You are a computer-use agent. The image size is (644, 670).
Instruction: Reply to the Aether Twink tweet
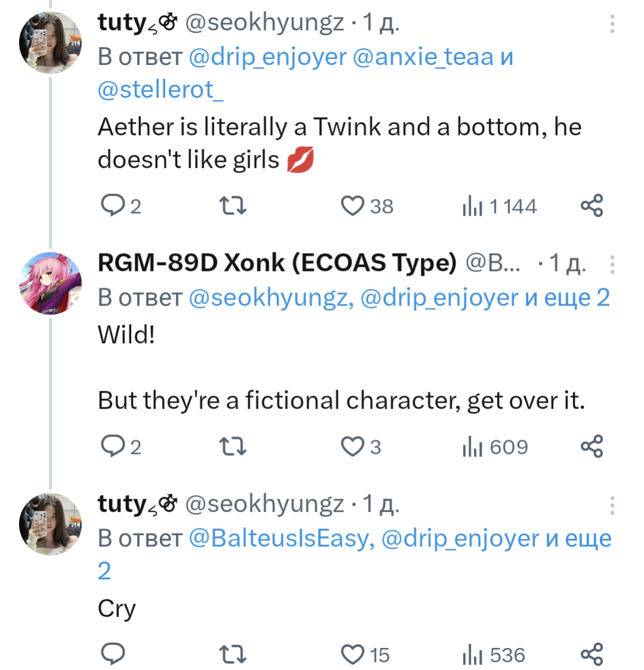[x=112, y=206]
